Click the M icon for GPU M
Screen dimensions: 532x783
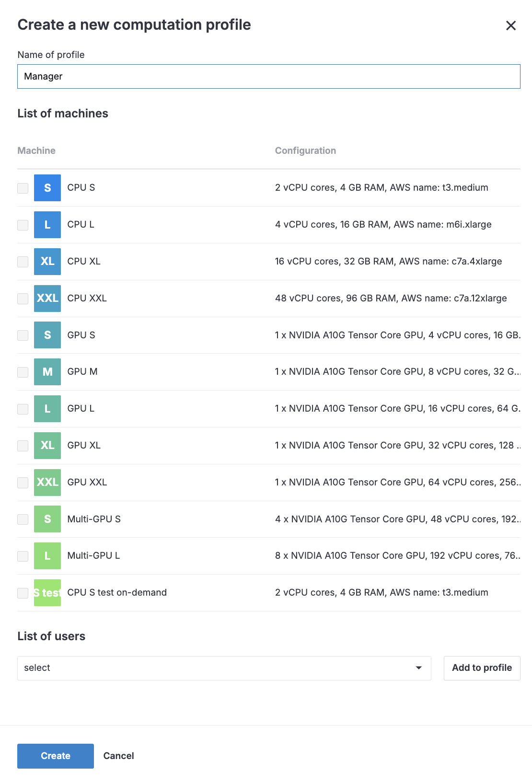(x=47, y=372)
